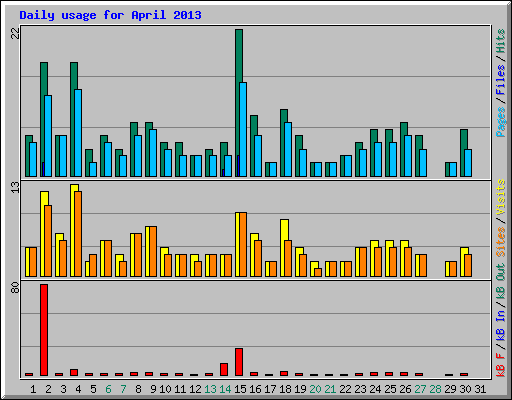Click the red kB bar for day 15
The image size is (512, 400).
coord(239,362)
